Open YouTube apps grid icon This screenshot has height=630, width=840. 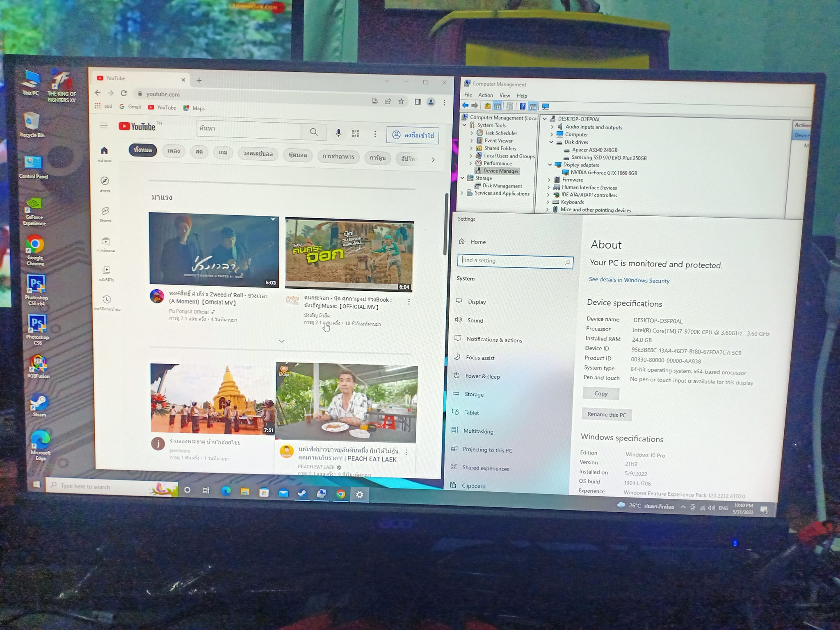356,133
